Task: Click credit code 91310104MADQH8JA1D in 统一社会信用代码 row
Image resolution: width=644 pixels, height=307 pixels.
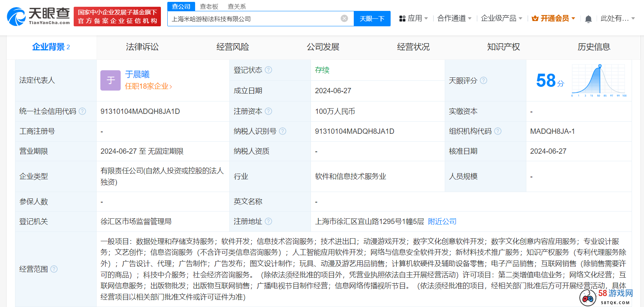Action: click(x=140, y=111)
